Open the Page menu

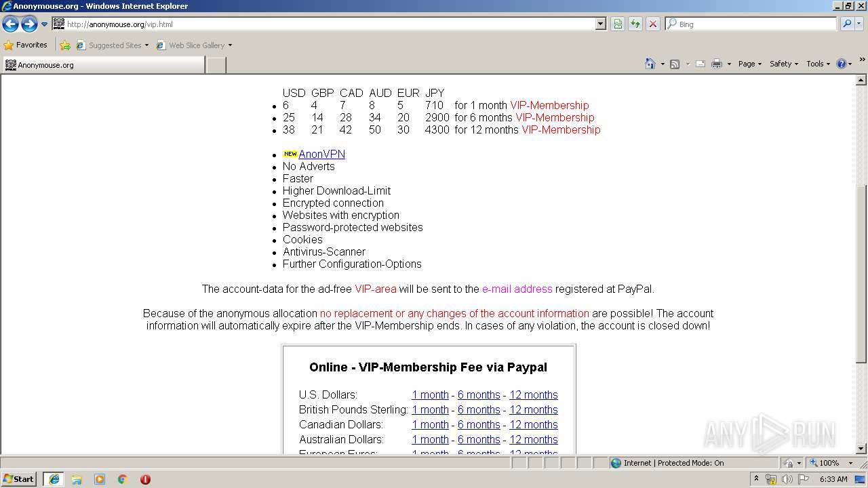749,64
